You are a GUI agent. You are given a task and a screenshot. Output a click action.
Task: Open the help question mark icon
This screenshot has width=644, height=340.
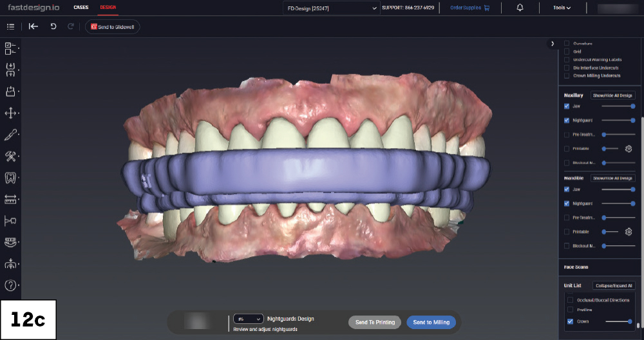pyautogui.click(x=10, y=285)
